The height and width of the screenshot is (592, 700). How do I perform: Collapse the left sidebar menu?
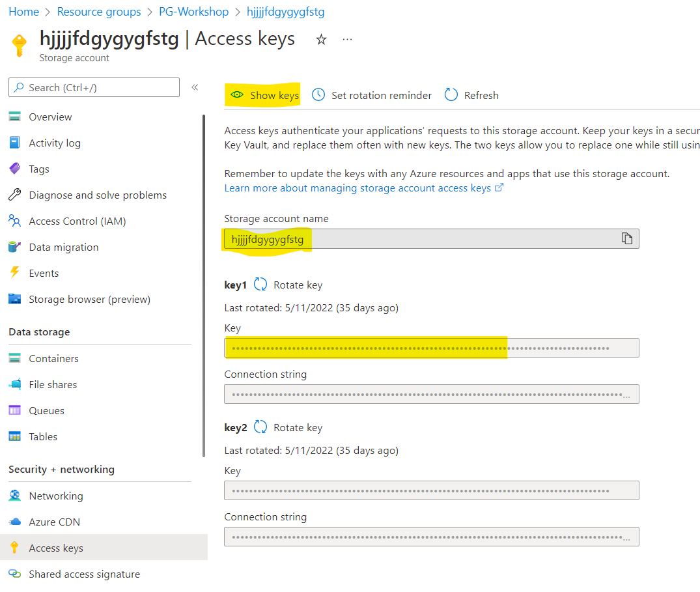click(195, 87)
